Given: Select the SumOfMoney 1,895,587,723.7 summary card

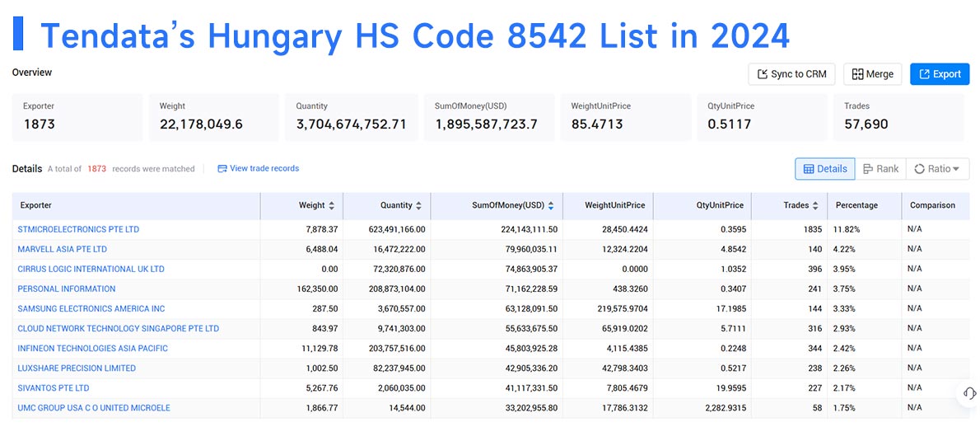Looking at the screenshot, I should click(x=488, y=117).
